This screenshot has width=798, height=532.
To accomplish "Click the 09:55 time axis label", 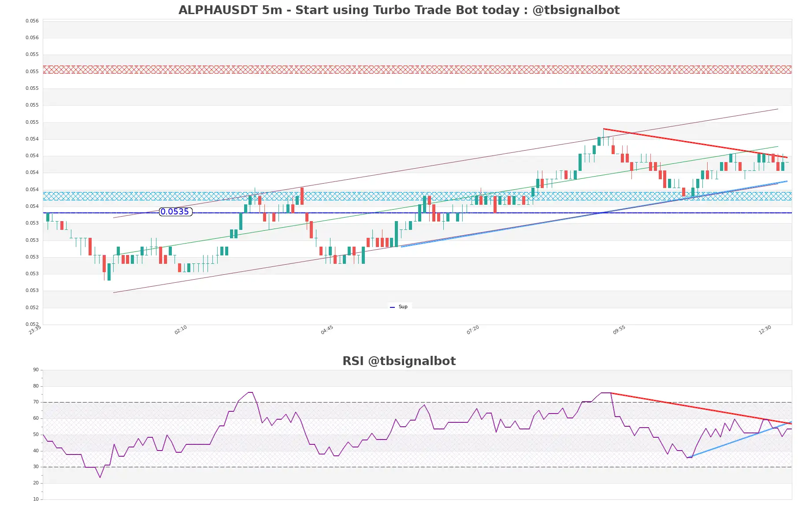I will coord(619,330).
